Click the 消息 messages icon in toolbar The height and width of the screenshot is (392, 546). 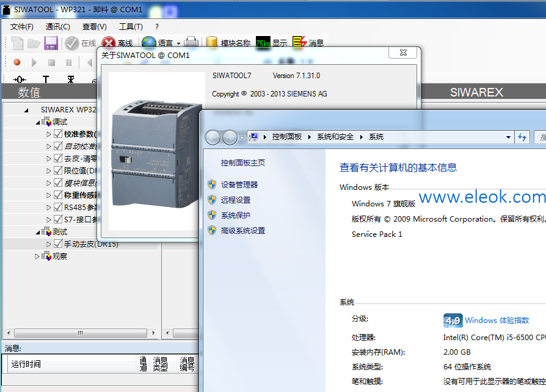tap(299, 42)
